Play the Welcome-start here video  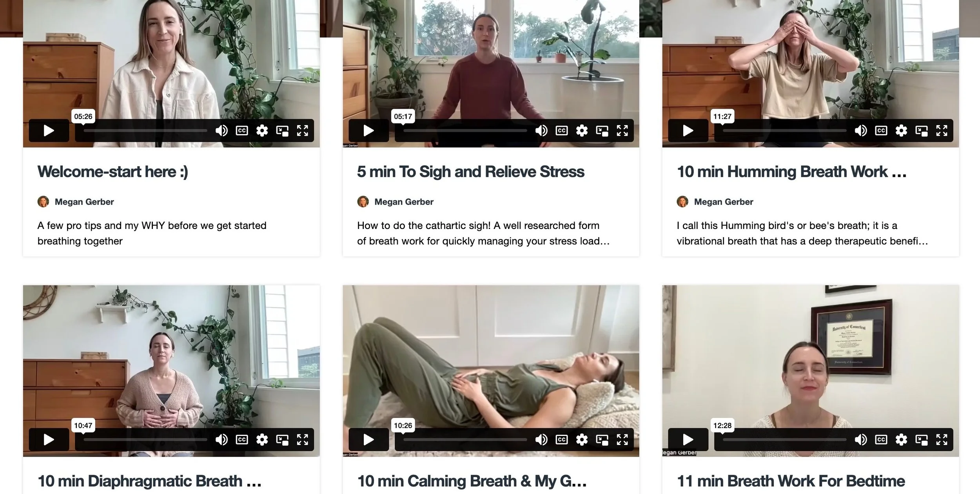pos(49,131)
